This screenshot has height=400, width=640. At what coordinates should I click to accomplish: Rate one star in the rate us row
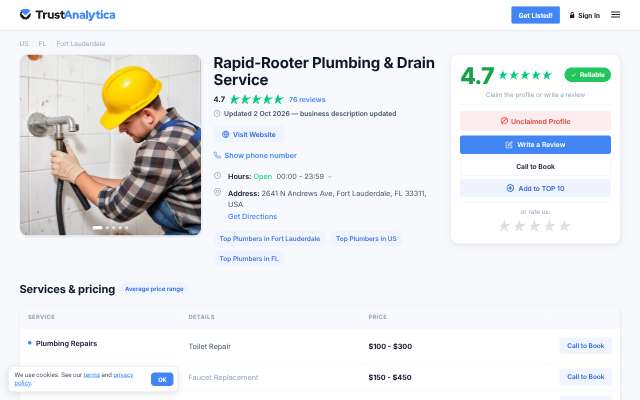504,226
